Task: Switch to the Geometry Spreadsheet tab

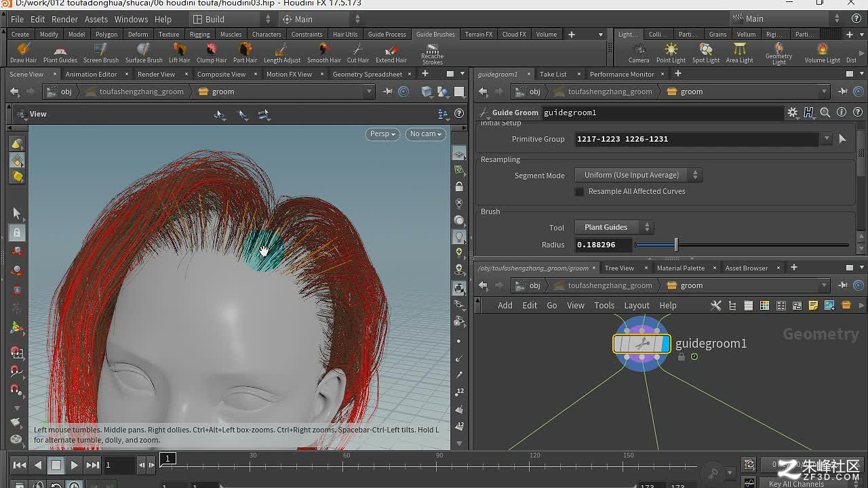Action: pyautogui.click(x=368, y=74)
